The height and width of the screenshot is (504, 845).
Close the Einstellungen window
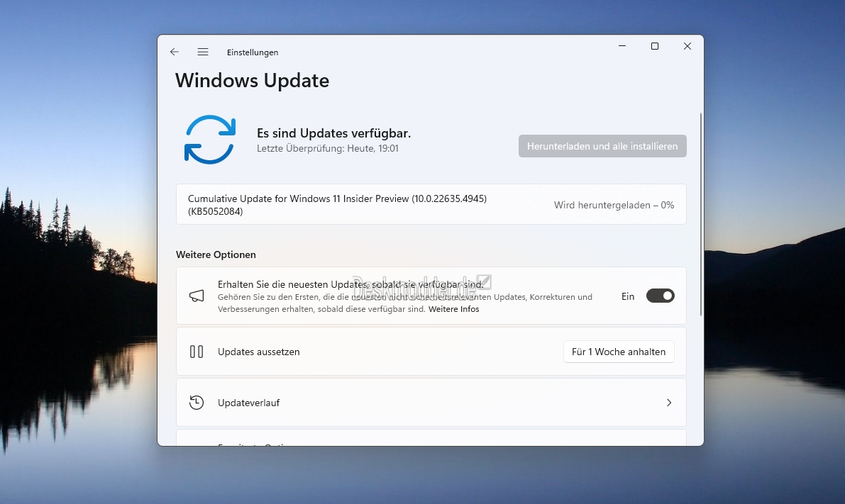[687, 46]
